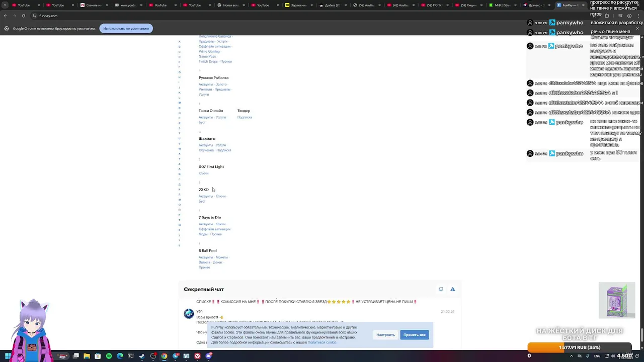Reload the funpay.com page
644x362 pixels.
[23, 16]
